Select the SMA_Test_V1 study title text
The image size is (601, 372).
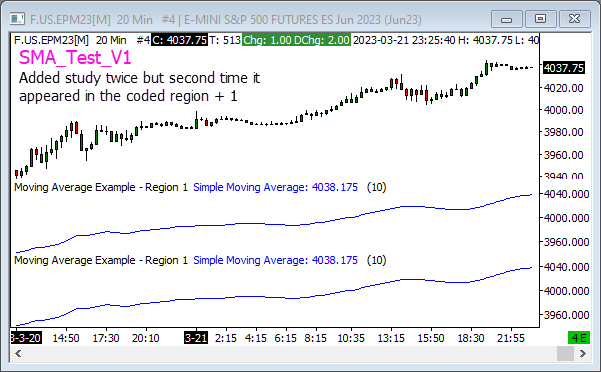pos(75,57)
